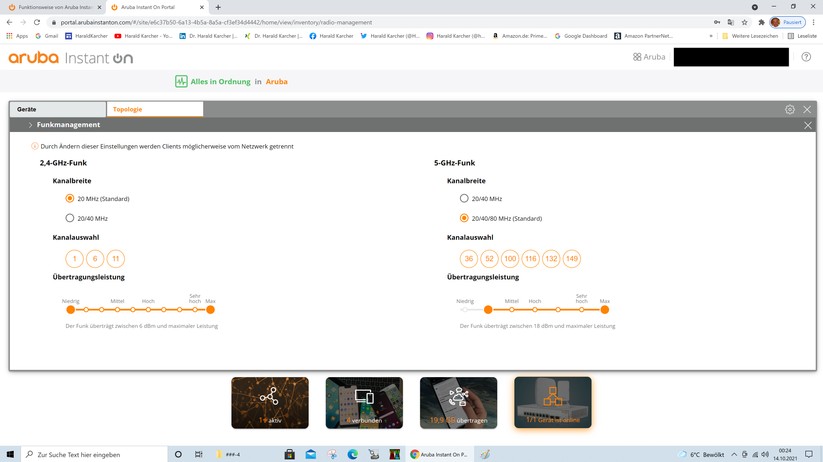Image resolution: width=823 pixels, height=462 pixels.
Task: Toggle 5 GHz channel 36
Action: [x=469, y=258]
